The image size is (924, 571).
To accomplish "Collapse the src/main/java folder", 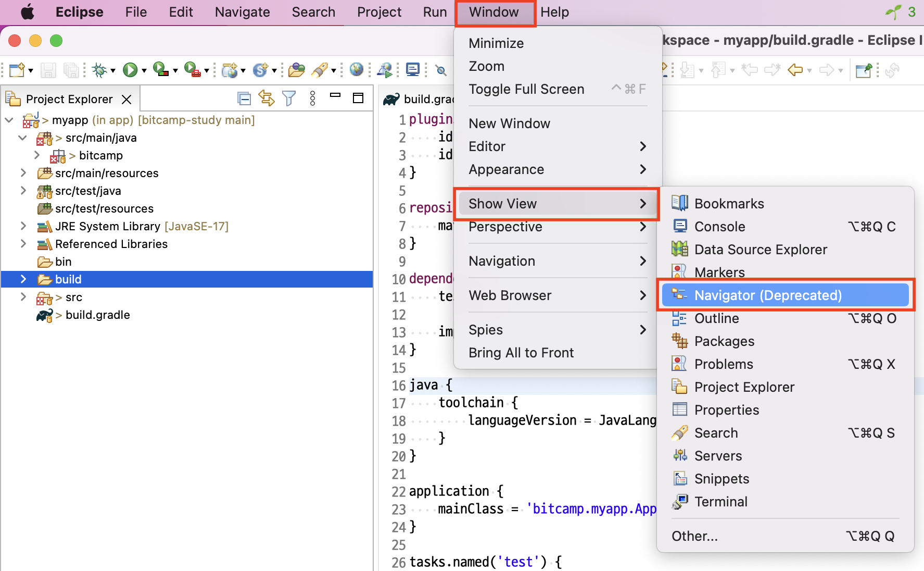I will (x=23, y=138).
